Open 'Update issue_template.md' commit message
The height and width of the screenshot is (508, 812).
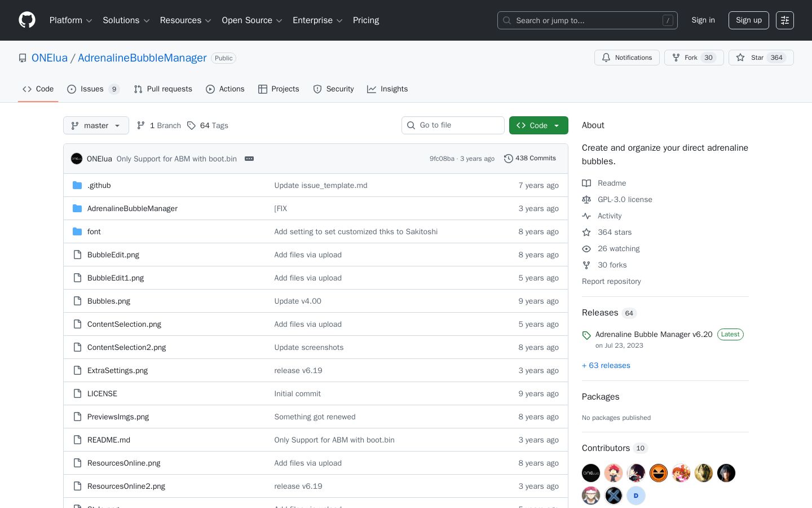click(321, 185)
